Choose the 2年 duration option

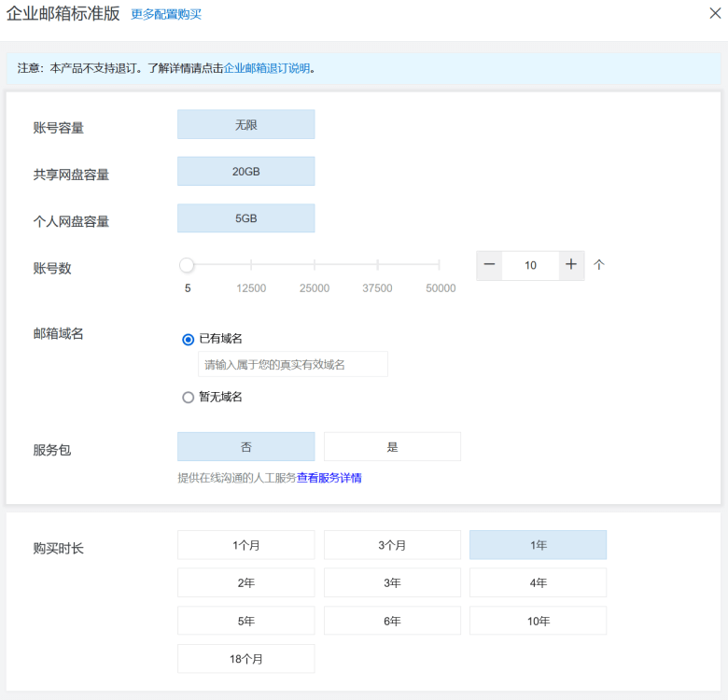[x=246, y=582]
